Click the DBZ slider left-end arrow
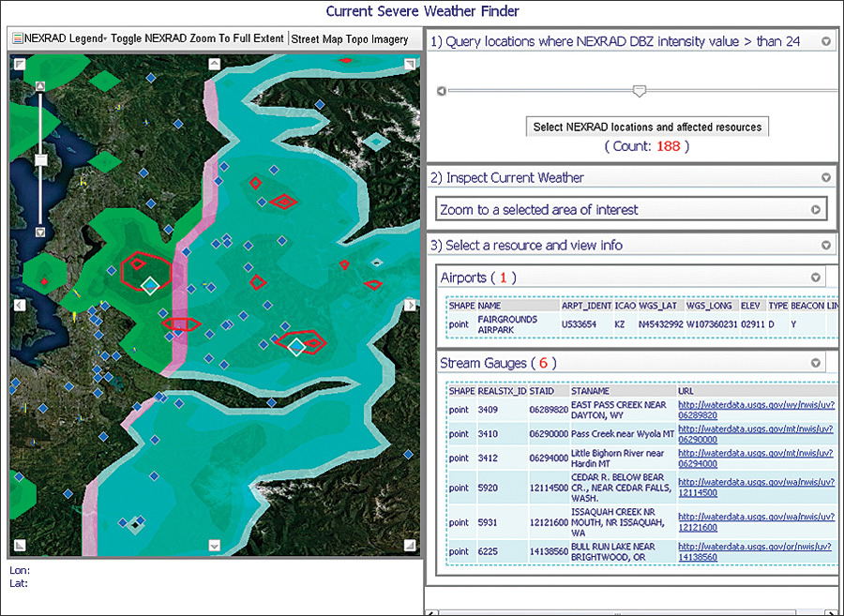This screenshot has height=616, width=844. point(442,91)
